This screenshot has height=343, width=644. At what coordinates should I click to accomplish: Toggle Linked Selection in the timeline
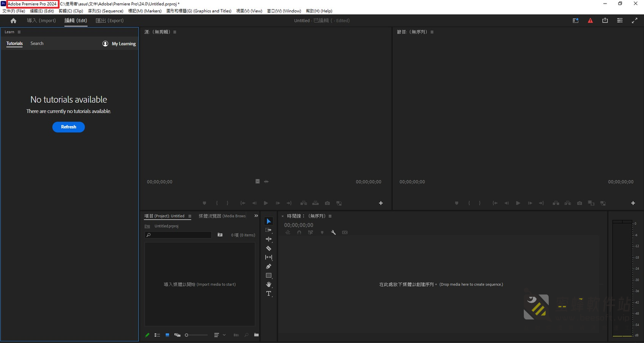(310, 232)
